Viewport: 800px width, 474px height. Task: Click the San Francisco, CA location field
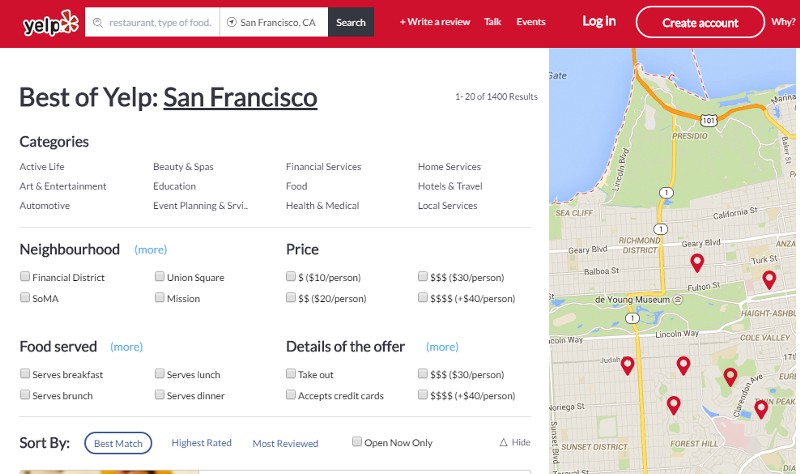pos(274,22)
